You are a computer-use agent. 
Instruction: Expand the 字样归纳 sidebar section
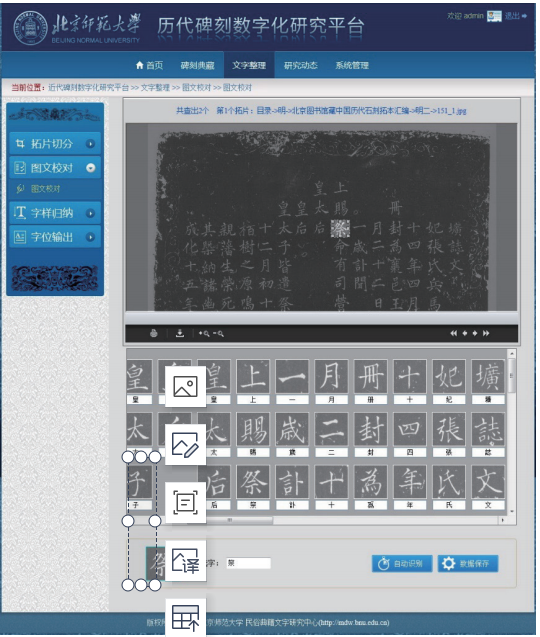(90, 213)
